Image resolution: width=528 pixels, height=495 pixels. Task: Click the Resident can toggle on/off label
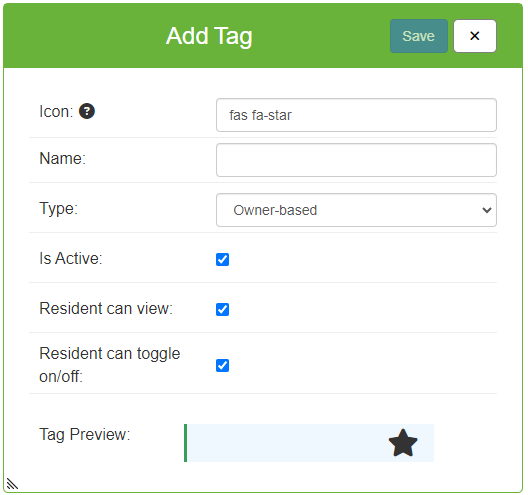[110, 365]
